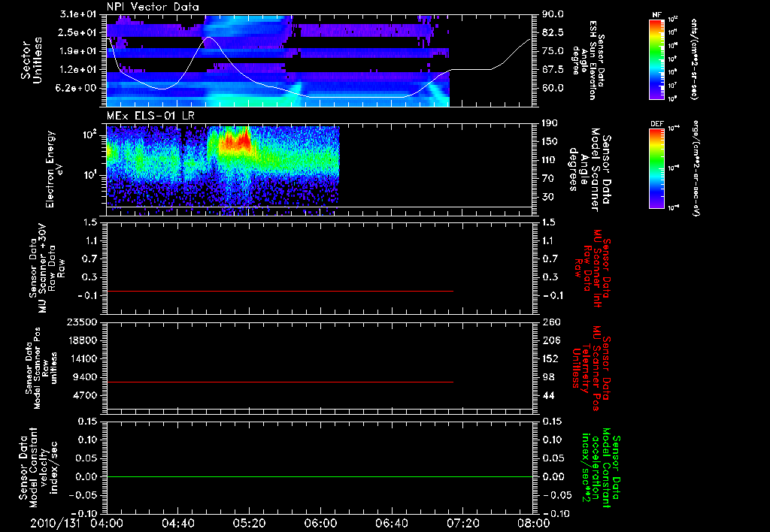Click the red line in Scanner Pos panel
This screenshot has width=770, height=532.
pyautogui.click(x=280, y=382)
